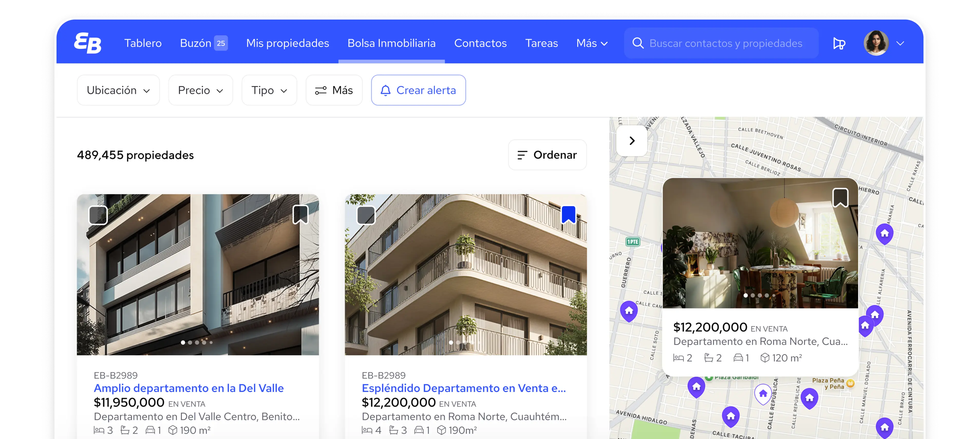Click the EB logo icon
Image resolution: width=980 pixels, height=439 pixels.
pyautogui.click(x=88, y=43)
